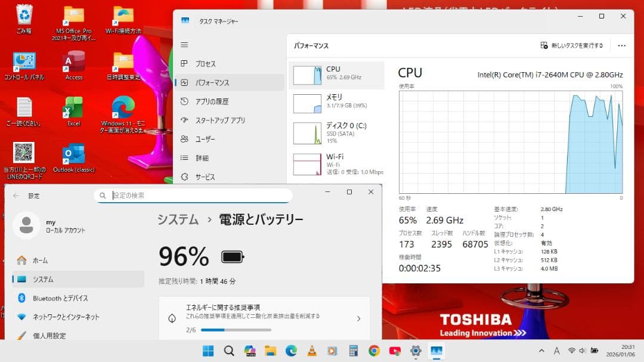
Task: Launch Google Chrome from taskbar
Action: point(374,351)
